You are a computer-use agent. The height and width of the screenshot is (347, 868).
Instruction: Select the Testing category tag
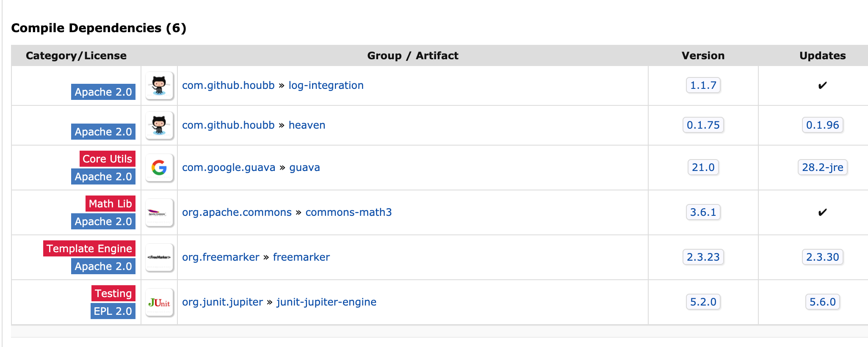click(113, 293)
